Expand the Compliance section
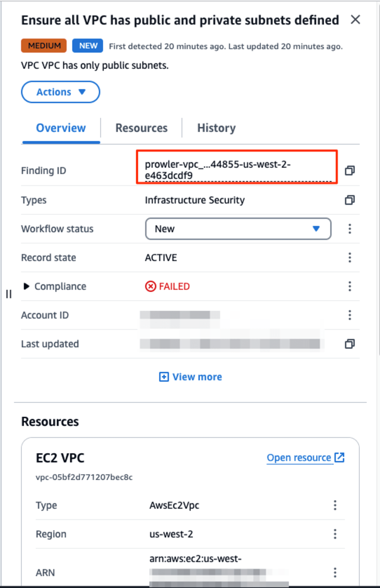 click(x=26, y=286)
